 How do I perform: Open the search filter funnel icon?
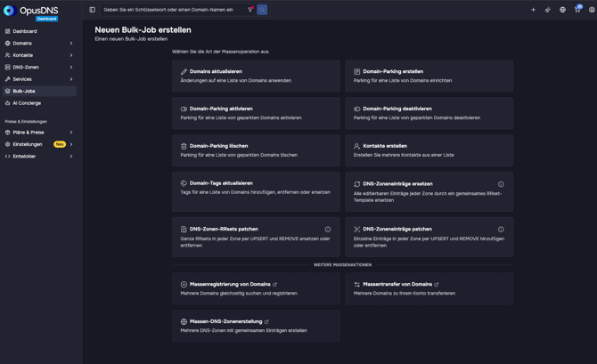click(250, 10)
